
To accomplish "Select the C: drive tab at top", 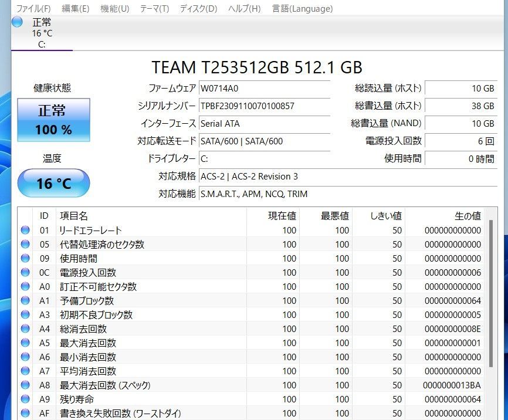I will pos(42,33).
